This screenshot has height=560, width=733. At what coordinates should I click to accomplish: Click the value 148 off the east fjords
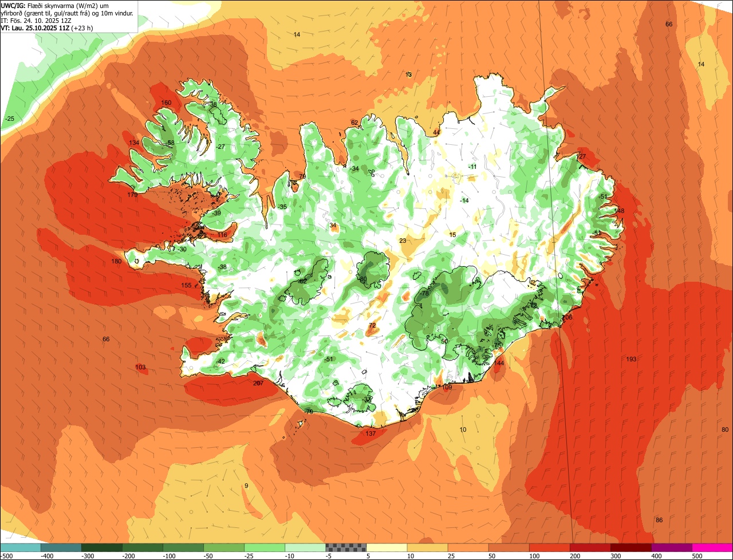(x=619, y=211)
